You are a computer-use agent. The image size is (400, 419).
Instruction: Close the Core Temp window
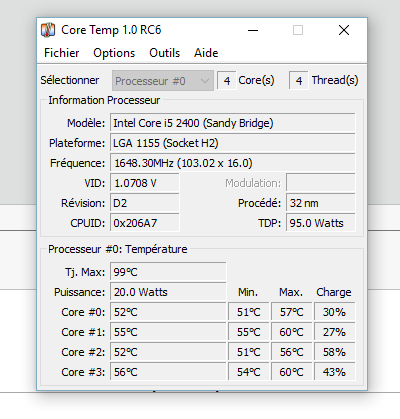[344, 30]
